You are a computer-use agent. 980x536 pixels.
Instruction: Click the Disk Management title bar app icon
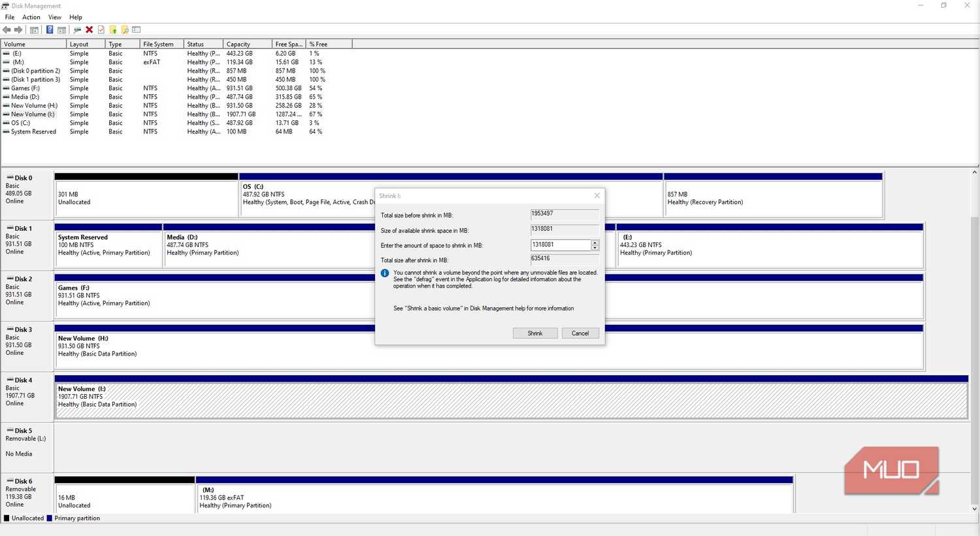(5, 6)
